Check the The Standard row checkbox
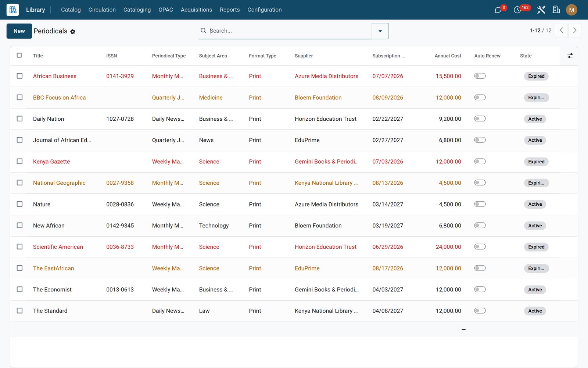 [x=19, y=311]
